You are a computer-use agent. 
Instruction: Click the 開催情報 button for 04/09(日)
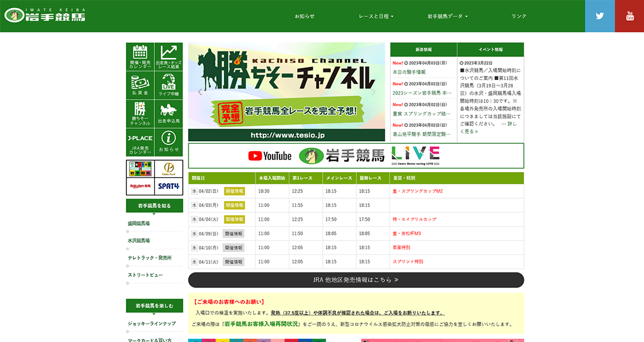click(234, 234)
